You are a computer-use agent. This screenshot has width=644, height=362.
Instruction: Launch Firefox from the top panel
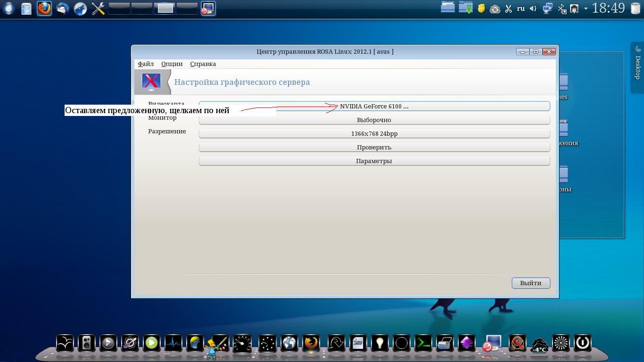coord(44,8)
